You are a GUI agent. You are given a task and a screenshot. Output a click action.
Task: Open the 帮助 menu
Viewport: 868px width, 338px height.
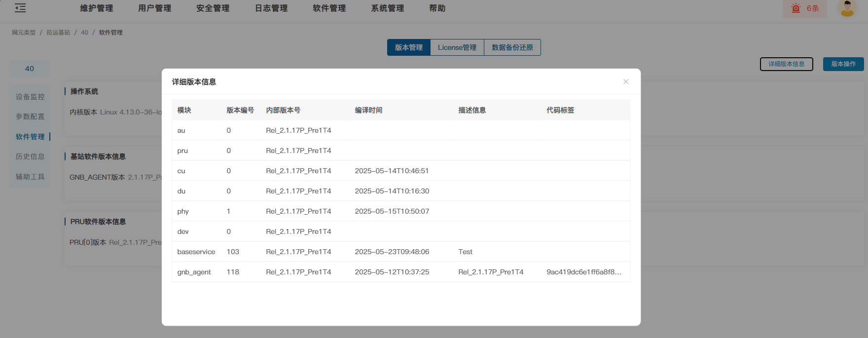[x=437, y=8]
